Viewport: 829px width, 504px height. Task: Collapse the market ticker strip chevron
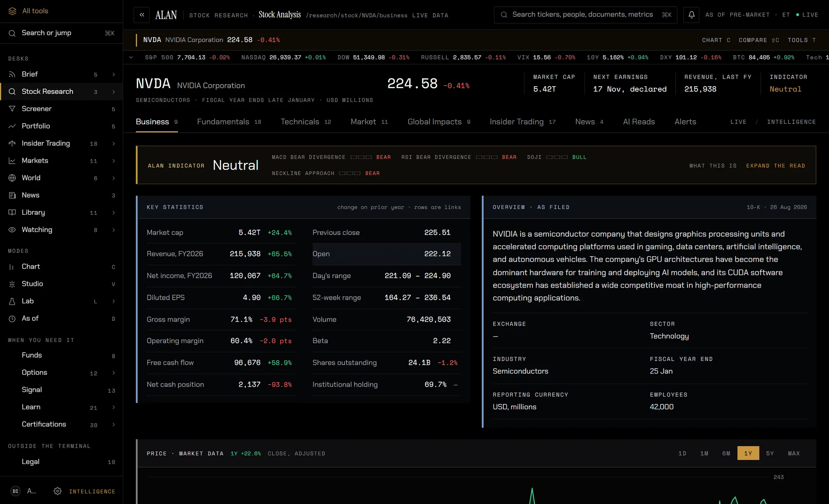pos(131,58)
